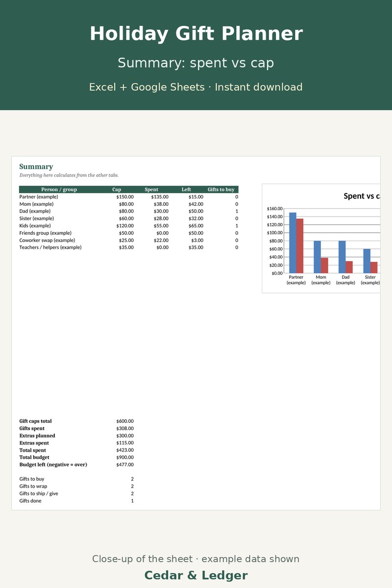The image size is (392, 588).
Task: Select "Close-up of the sheet · example data shown" caption
Action: pos(196,559)
